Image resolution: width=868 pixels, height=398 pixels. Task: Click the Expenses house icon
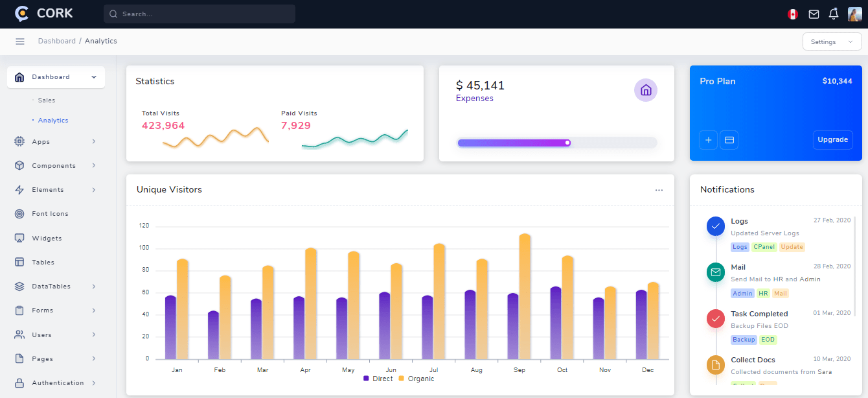646,90
